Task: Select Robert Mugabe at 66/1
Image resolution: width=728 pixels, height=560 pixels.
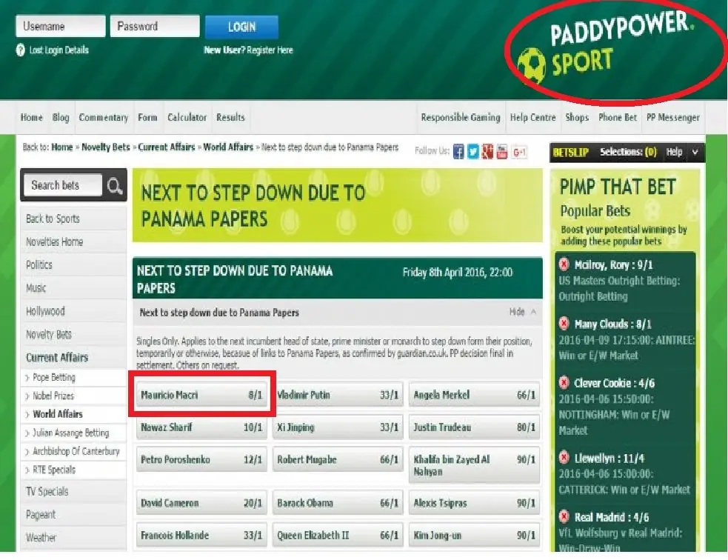Action: [338, 460]
